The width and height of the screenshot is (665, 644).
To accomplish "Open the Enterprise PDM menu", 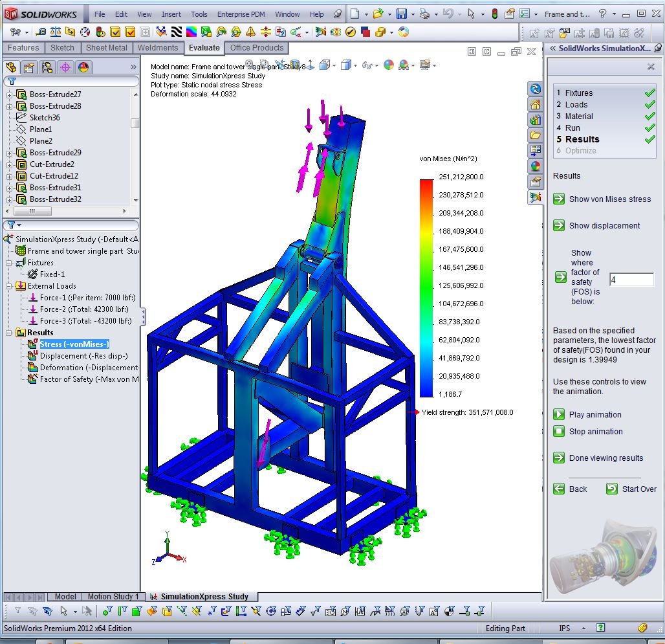I will pyautogui.click(x=241, y=14).
